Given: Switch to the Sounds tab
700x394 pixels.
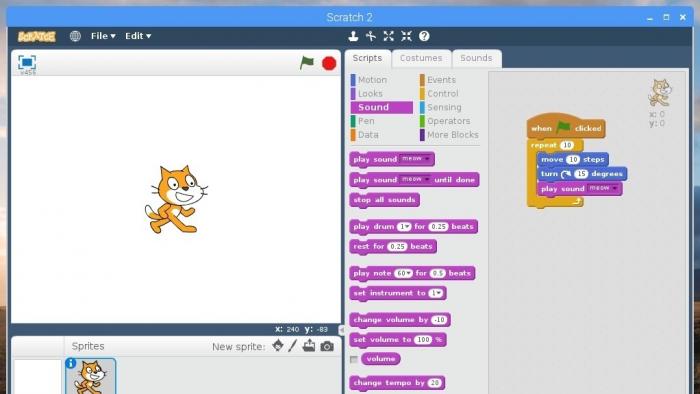Looking at the screenshot, I should [x=476, y=58].
